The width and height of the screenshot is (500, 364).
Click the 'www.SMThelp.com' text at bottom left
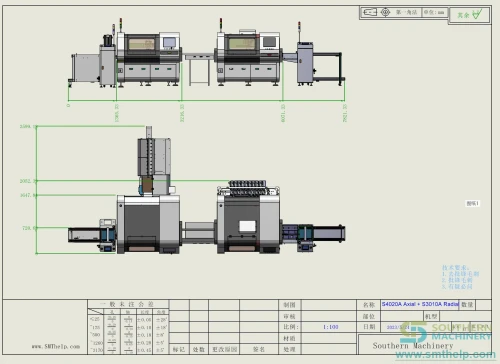coord(56,347)
